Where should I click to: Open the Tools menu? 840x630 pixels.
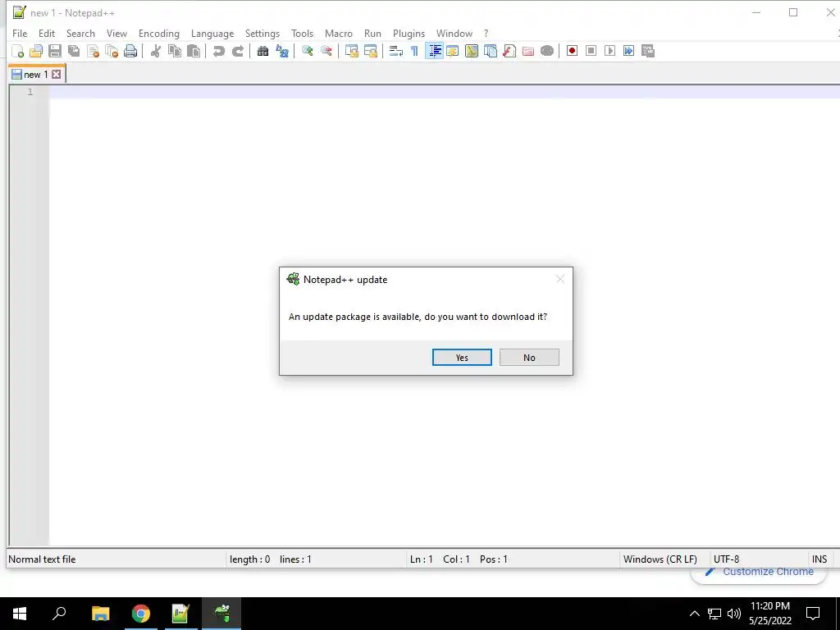point(302,33)
